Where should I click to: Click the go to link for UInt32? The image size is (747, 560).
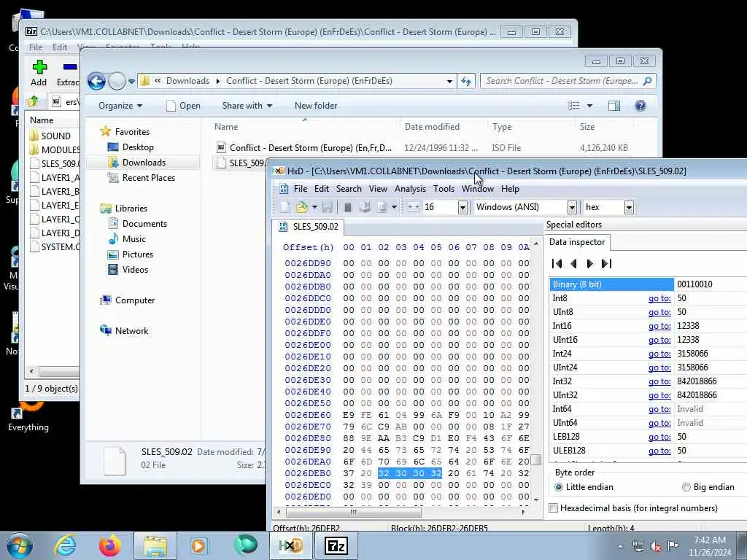click(659, 395)
